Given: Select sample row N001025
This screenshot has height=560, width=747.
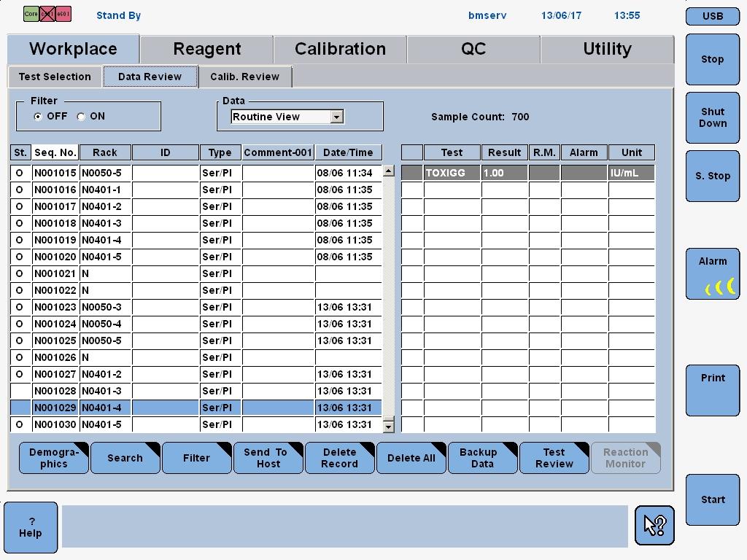Looking at the screenshot, I should [x=196, y=341].
